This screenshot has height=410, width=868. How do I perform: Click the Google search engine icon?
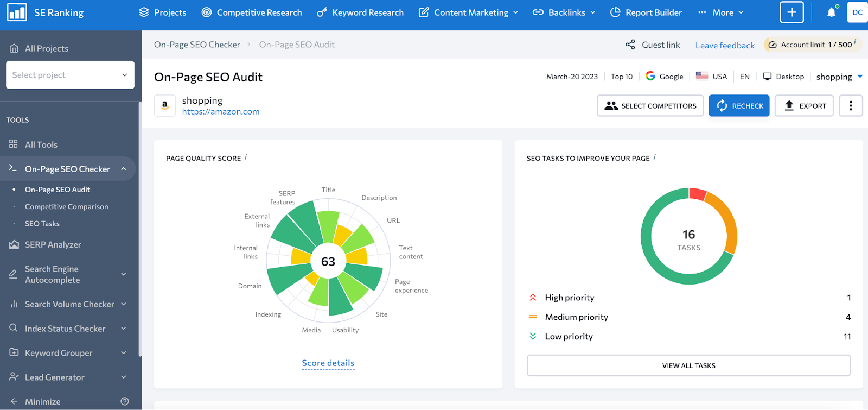point(650,76)
